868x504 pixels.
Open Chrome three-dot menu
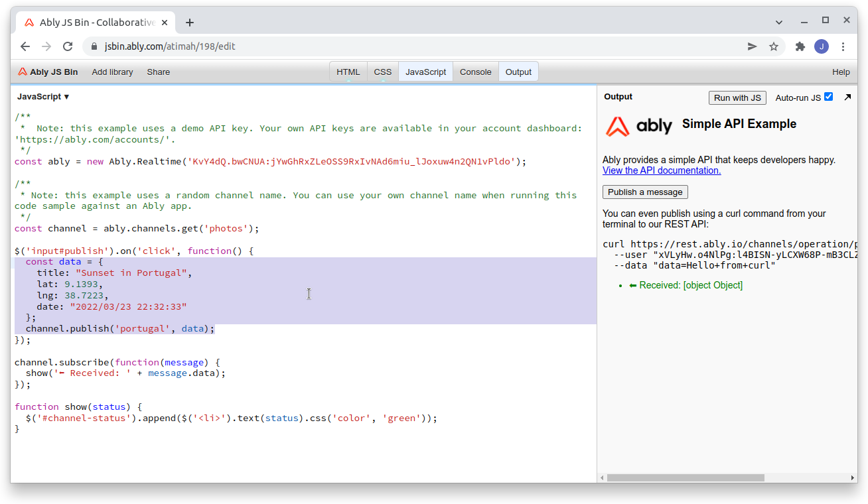click(843, 46)
